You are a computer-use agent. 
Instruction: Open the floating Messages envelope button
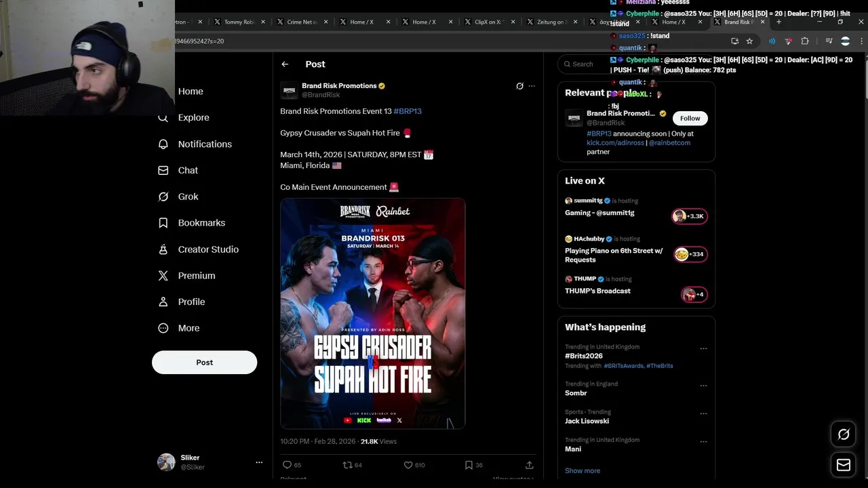click(844, 465)
